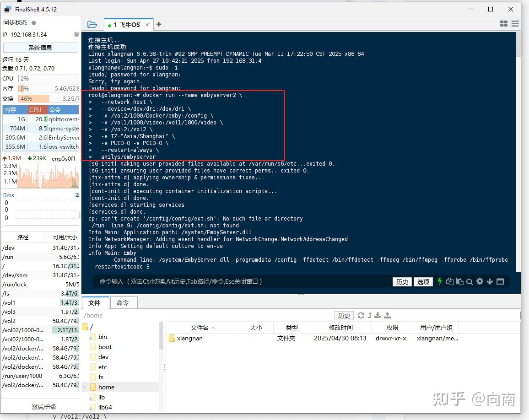Open the path history dropdown in file panel
This screenshot has height=420, width=529.
(344, 315)
